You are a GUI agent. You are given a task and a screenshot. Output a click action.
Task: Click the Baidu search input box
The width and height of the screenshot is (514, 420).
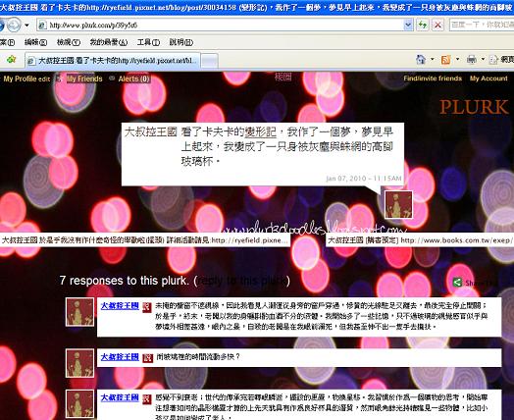[x=482, y=25]
